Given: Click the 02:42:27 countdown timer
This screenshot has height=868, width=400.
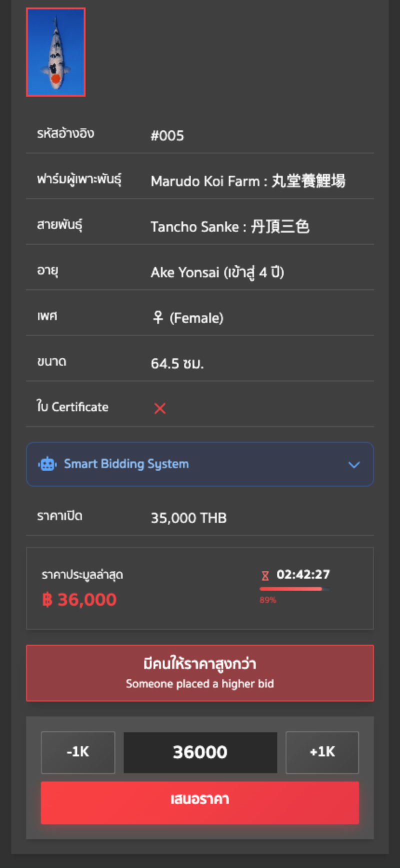Looking at the screenshot, I should click(303, 574).
